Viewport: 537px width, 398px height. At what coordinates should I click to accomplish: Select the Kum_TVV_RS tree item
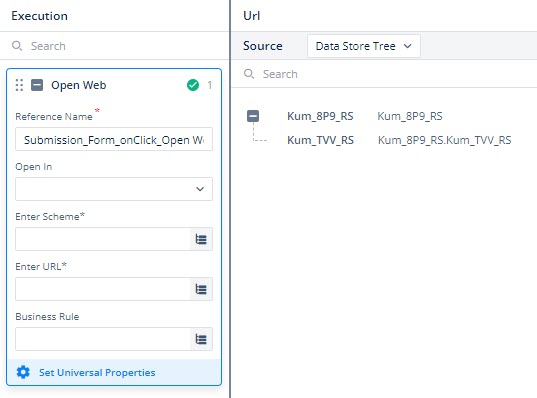pos(320,140)
